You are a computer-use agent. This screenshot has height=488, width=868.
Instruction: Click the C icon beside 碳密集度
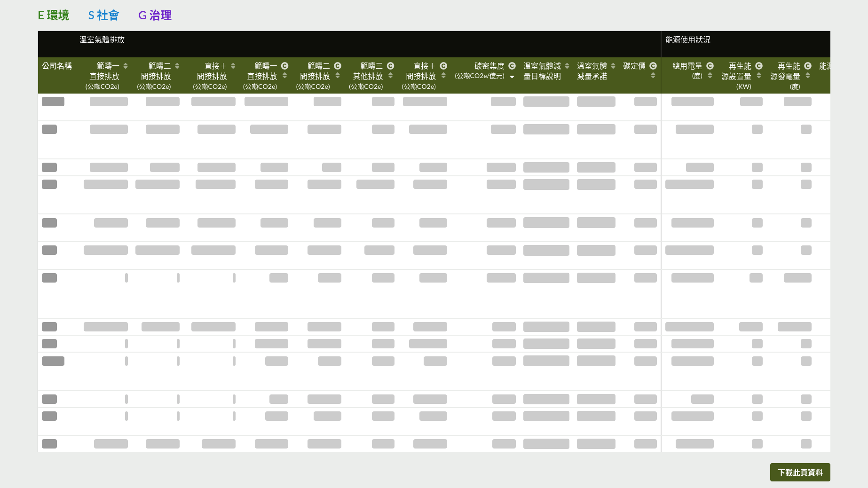coord(512,66)
